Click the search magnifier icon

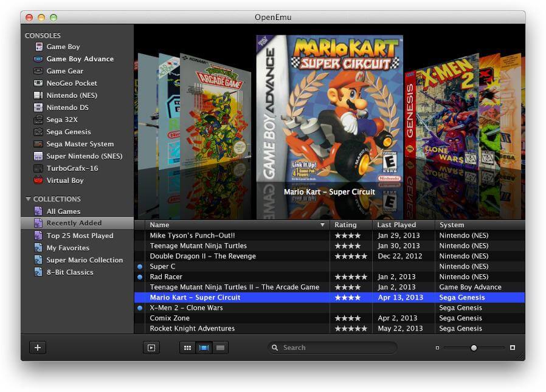(x=275, y=348)
